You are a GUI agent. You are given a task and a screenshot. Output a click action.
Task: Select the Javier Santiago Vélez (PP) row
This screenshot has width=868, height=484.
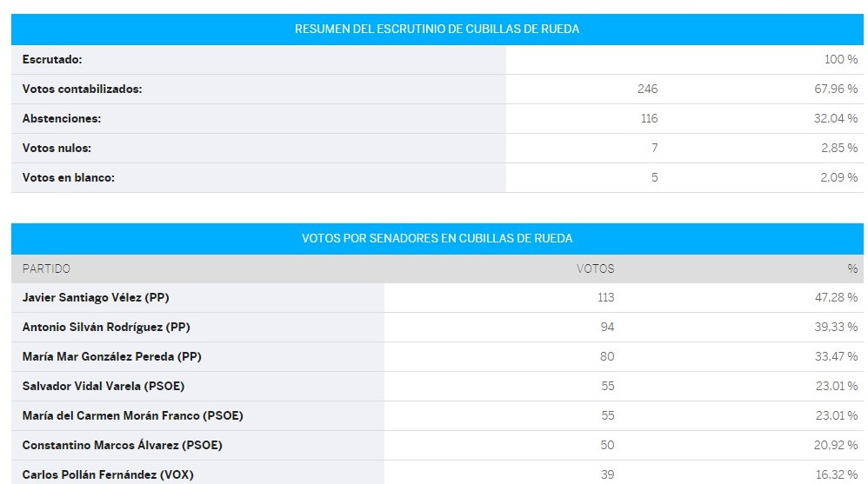(x=437, y=297)
